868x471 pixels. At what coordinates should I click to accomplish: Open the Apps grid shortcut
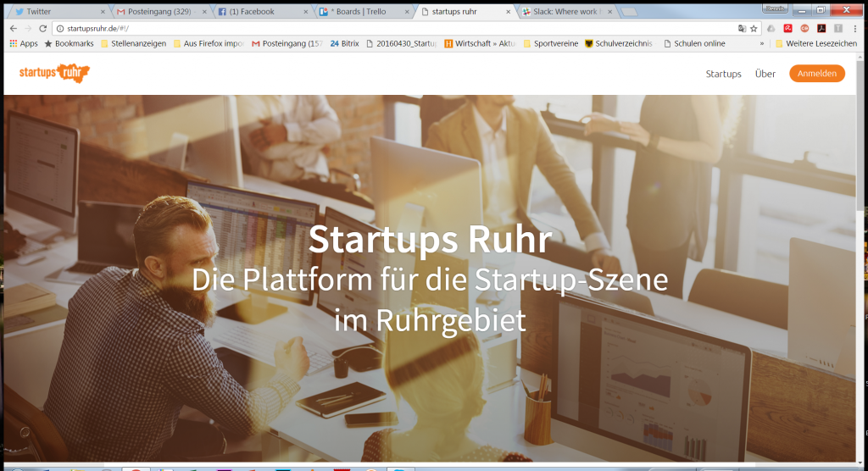point(24,43)
